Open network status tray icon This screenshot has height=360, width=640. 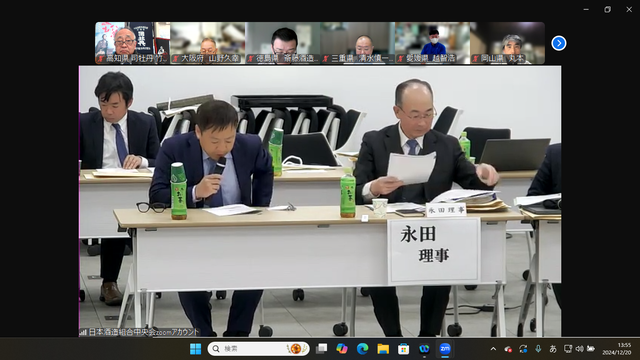(x=567, y=349)
